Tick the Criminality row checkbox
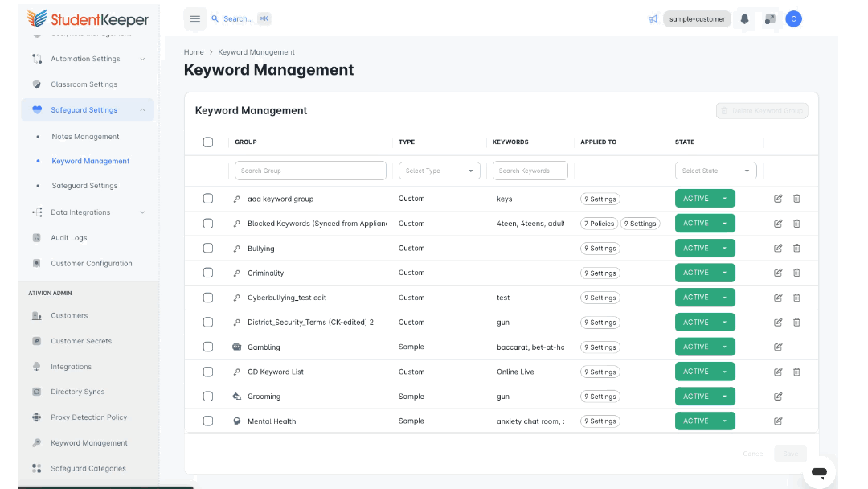Screen dimensions: 868x489 (207, 273)
